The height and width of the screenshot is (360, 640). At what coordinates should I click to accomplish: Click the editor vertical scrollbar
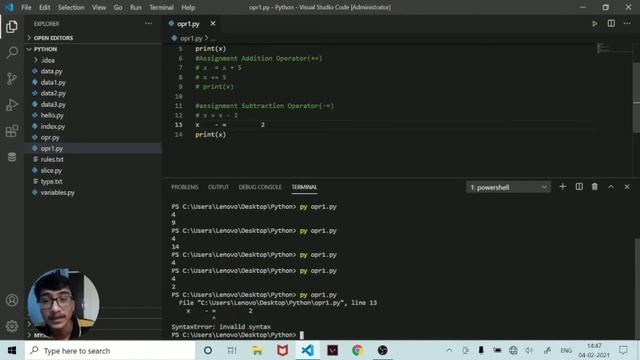[x=636, y=97]
